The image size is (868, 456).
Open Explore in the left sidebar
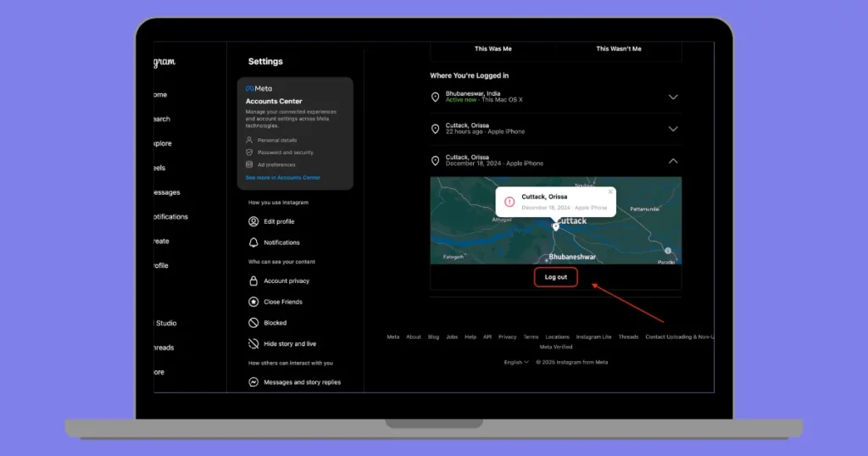point(163,143)
